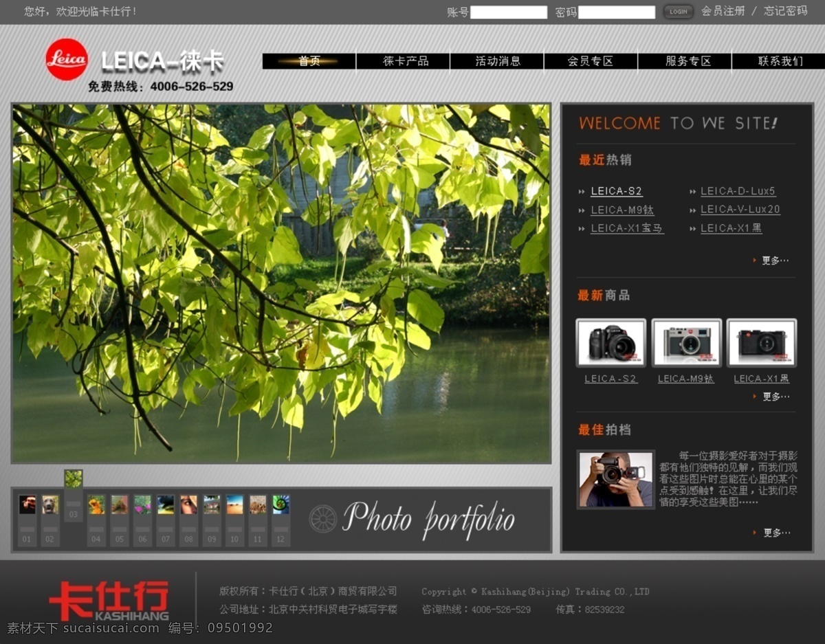Open the LEICA-M9钛 hot-selling link
Viewport: 825px width, 644px height.
click(x=622, y=210)
